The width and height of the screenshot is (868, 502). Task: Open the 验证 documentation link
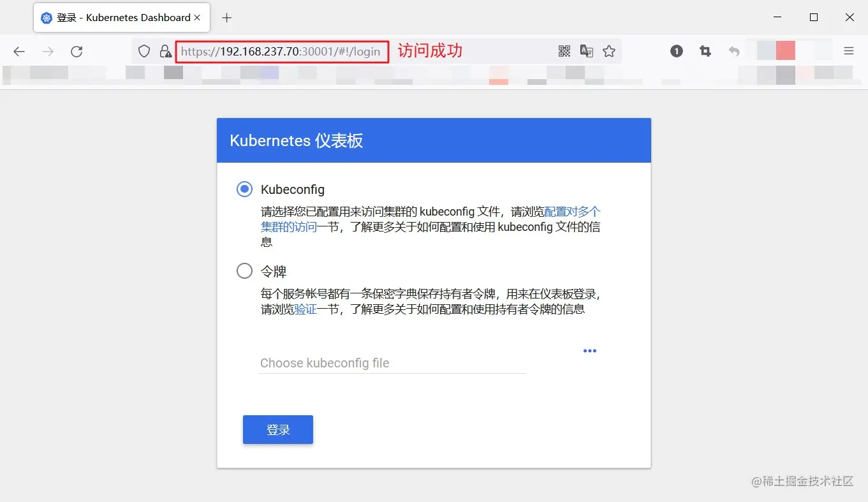click(x=305, y=309)
